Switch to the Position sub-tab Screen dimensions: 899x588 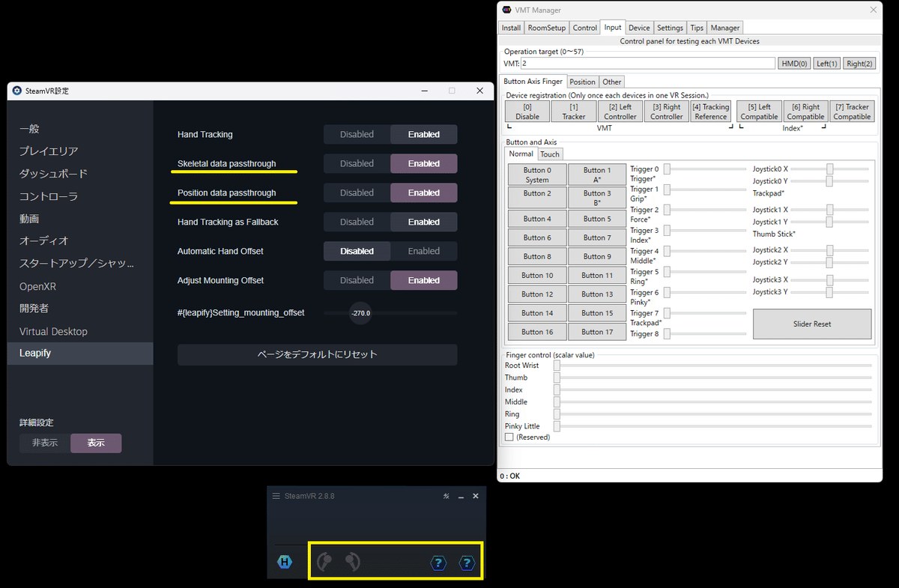(582, 82)
